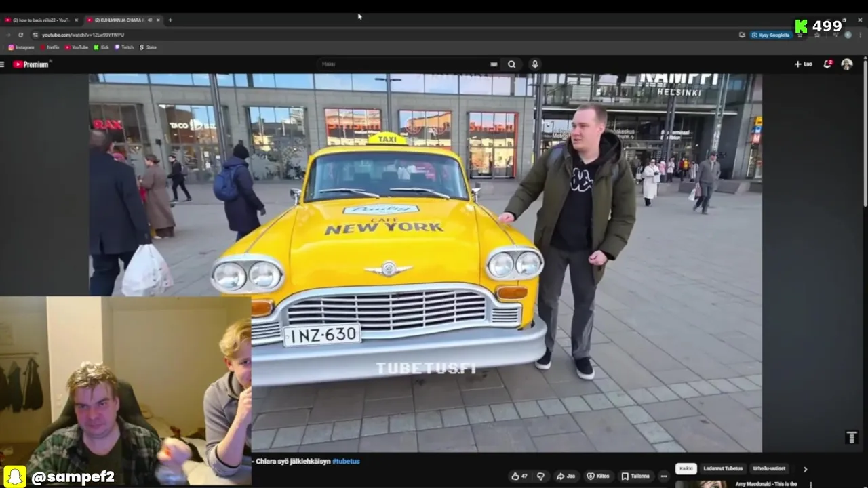Click the T overlay icon on video
Screen dimensions: 868x488
[x=852, y=437]
